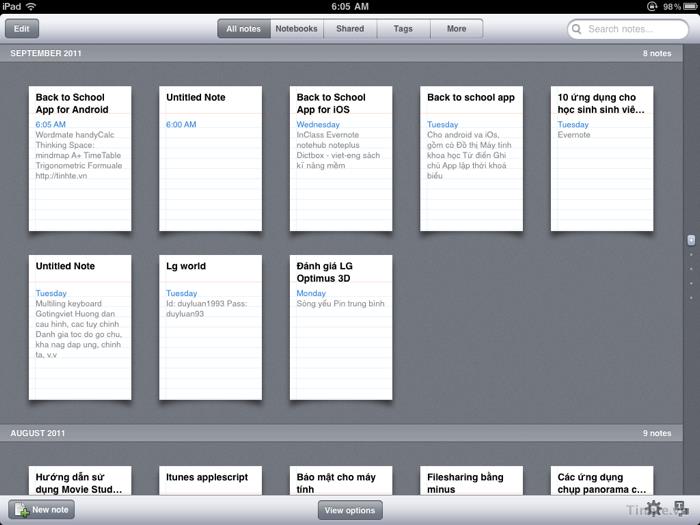
Task: Open note Bảo mật cho máy tính
Action: (341, 481)
